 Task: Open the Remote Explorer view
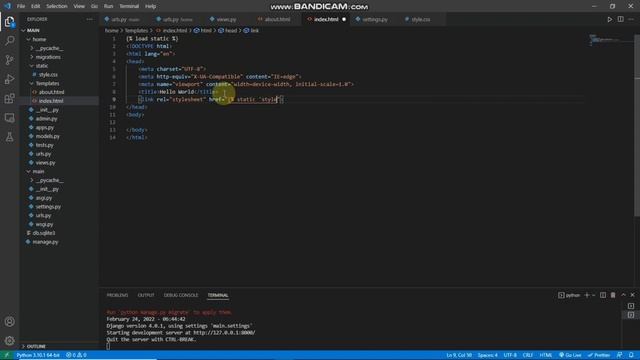tap(9, 118)
